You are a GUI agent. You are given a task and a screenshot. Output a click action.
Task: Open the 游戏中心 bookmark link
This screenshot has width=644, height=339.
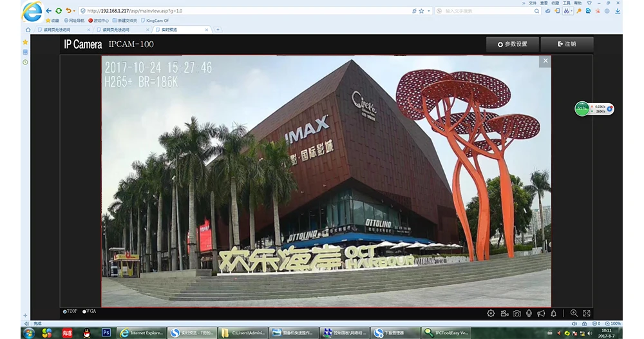(99, 21)
